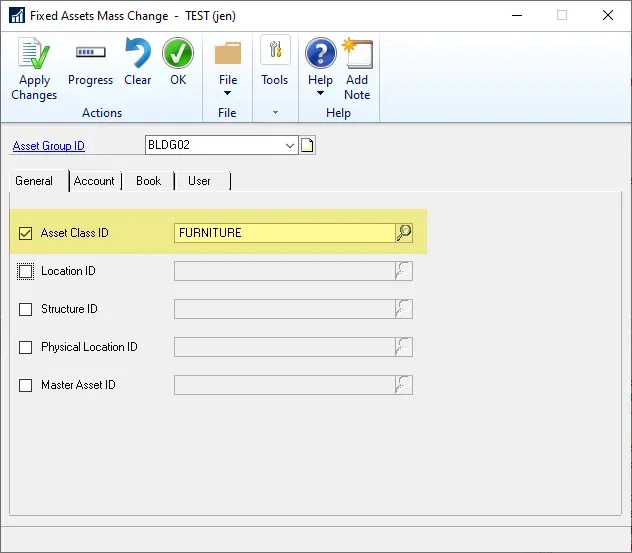Check the Physical Location ID box
The width and height of the screenshot is (632, 553).
point(26,347)
